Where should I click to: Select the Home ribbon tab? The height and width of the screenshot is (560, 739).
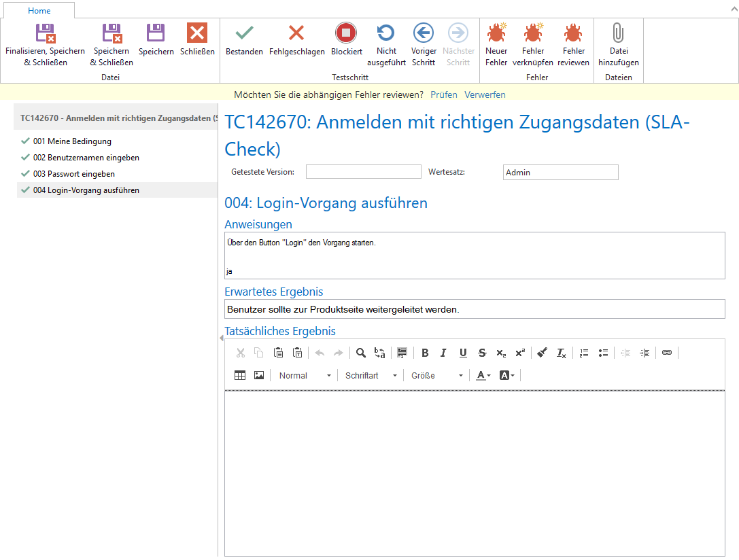pyautogui.click(x=39, y=11)
